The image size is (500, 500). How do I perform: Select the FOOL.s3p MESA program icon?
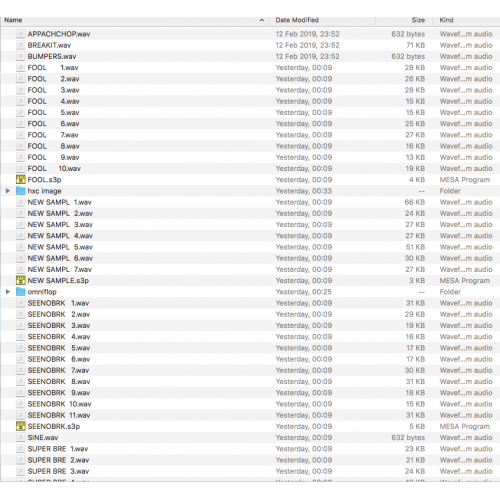pos(21,180)
